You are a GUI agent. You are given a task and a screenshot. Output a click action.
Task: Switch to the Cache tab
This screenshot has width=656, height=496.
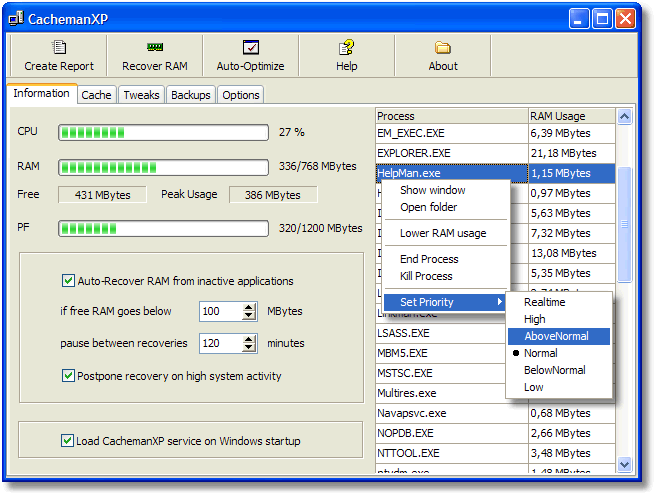(96, 95)
